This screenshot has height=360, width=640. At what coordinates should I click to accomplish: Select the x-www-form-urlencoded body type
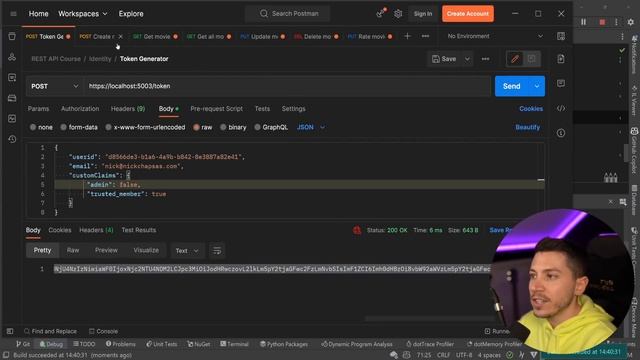(145, 127)
